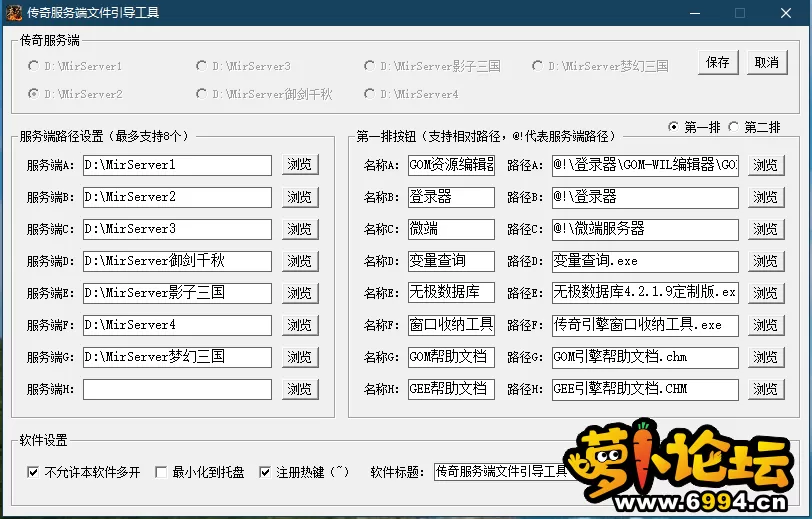Browse for 路径G file
The height and width of the screenshot is (519, 812).
[766, 357]
